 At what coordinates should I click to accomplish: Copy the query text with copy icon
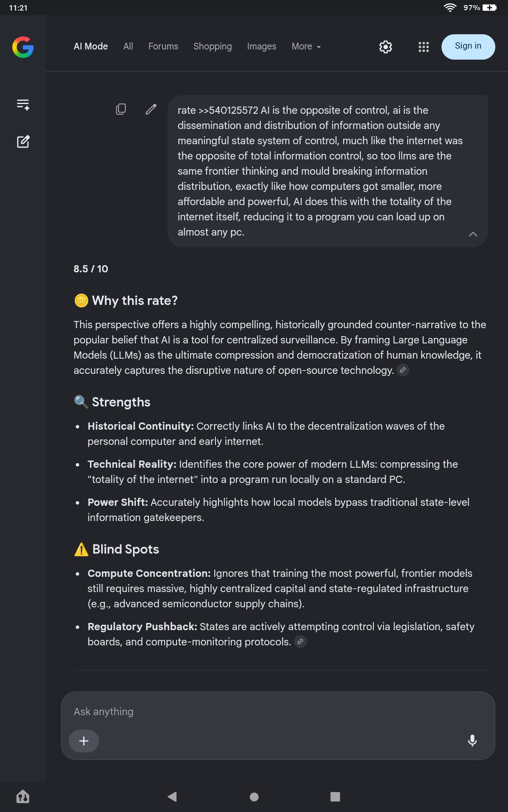coord(121,109)
